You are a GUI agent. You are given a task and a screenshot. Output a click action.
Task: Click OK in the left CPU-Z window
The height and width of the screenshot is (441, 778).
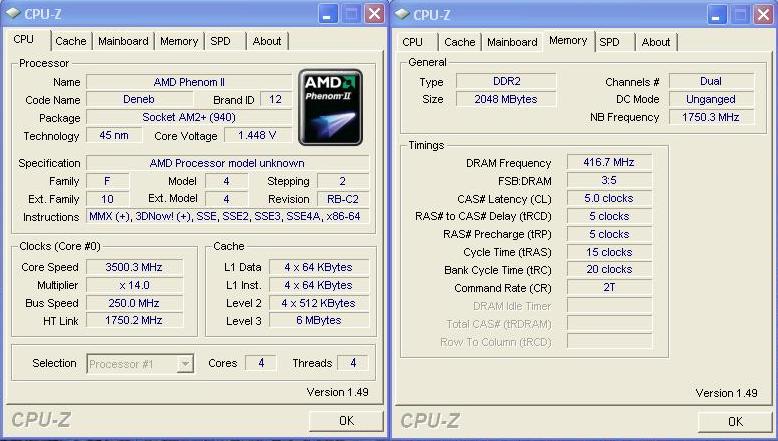(x=346, y=421)
